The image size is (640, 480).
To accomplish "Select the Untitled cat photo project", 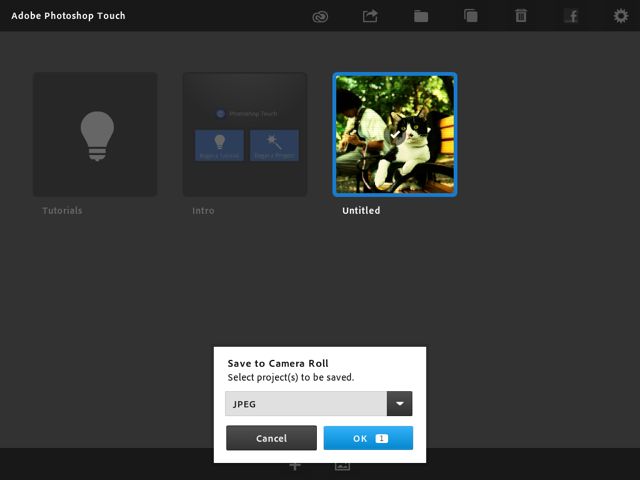I will (395, 135).
